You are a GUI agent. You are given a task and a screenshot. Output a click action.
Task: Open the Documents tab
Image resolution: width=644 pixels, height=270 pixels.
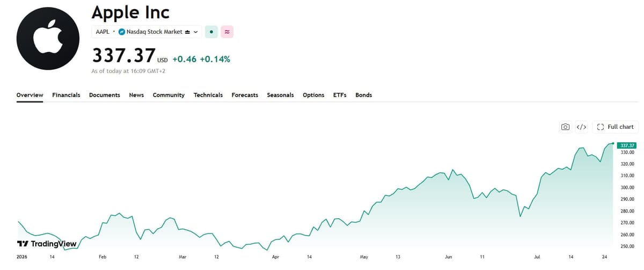(105, 95)
